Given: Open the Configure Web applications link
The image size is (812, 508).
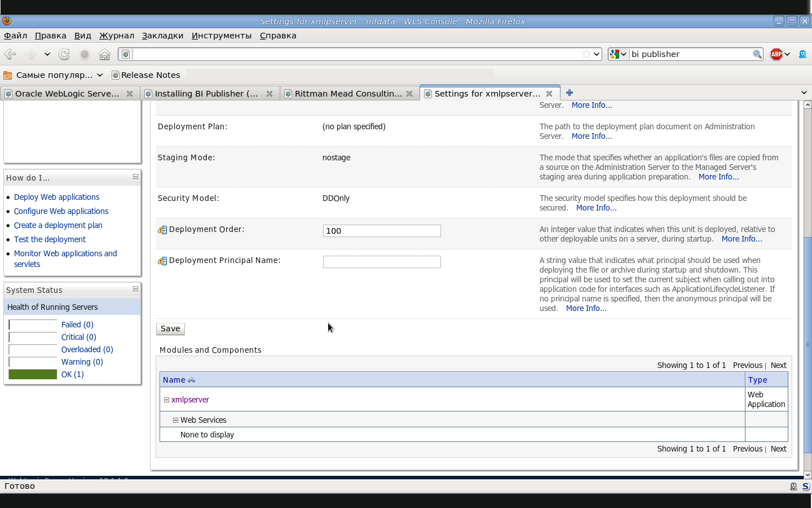Looking at the screenshot, I should pyautogui.click(x=61, y=211).
